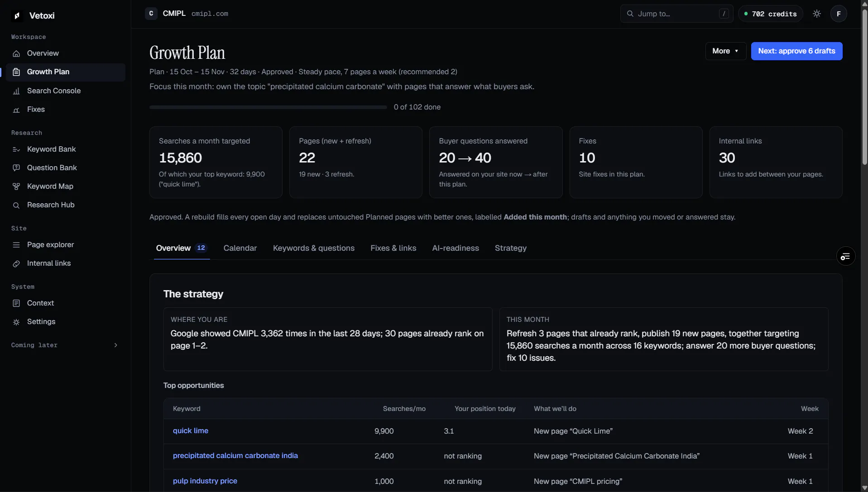Open the user avatar F menu
Viewport: 868px width, 492px height.
[839, 14]
